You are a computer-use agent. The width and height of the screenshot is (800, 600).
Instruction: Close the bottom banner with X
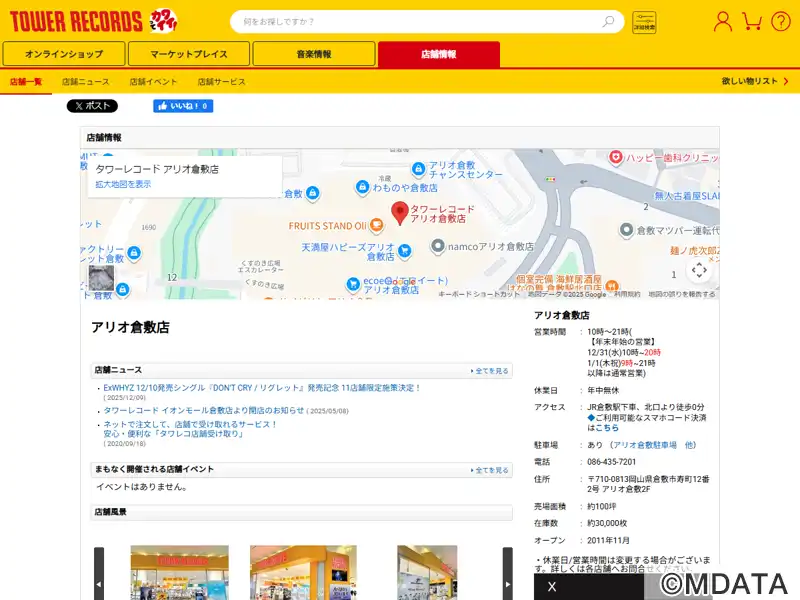click(551, 587)
